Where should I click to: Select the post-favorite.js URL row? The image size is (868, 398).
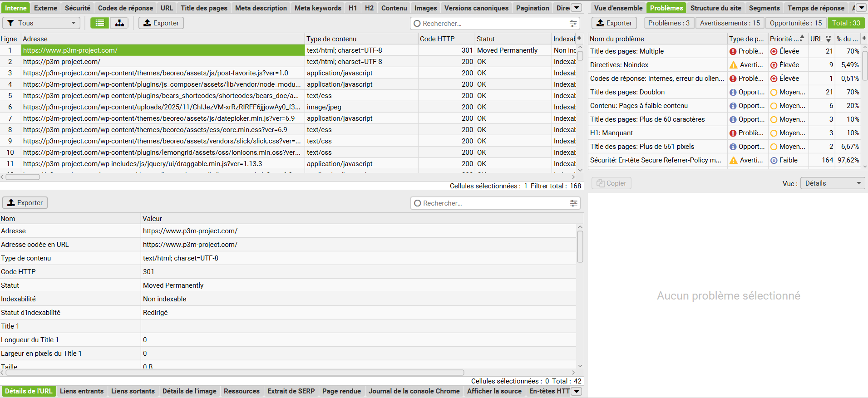click(163, 73)
